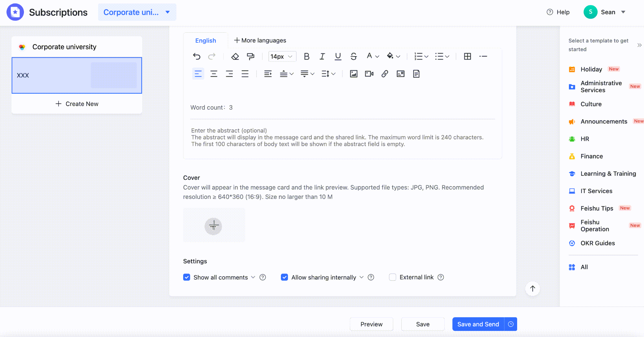Select the format painter tool
644x337 pixels.
tap(250, 57)
